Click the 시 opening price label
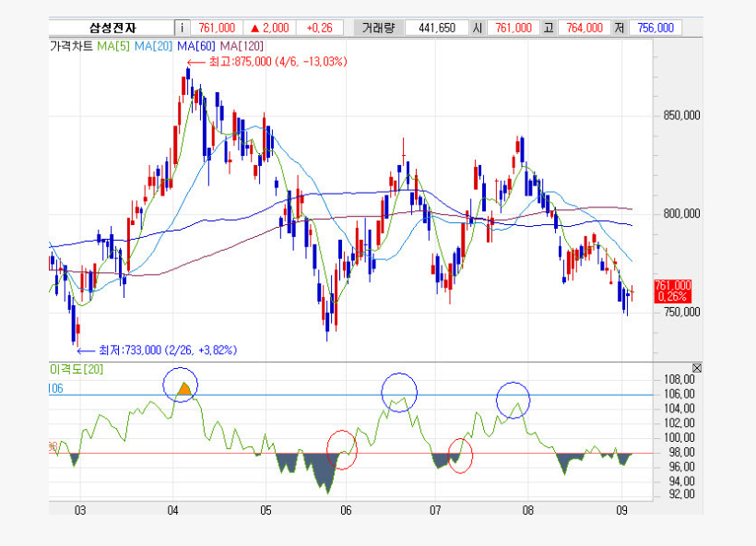756x546 pixels. click(477, 28)
